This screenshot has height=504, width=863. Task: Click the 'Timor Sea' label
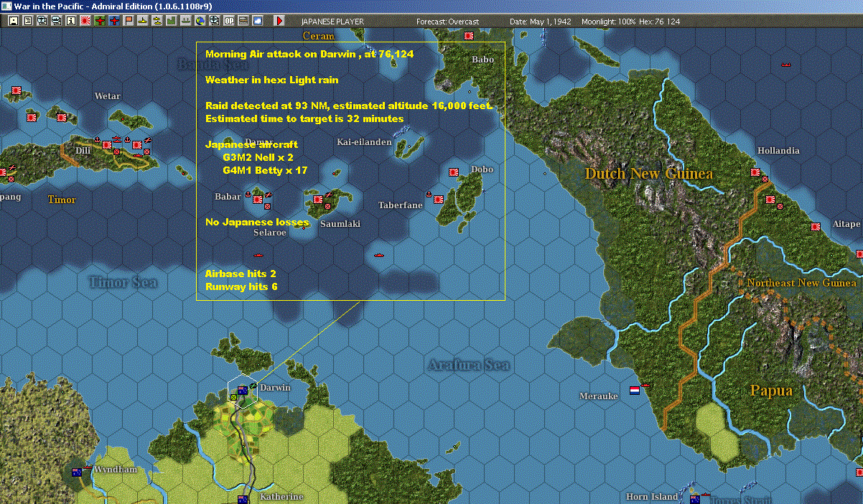[122, 282]
